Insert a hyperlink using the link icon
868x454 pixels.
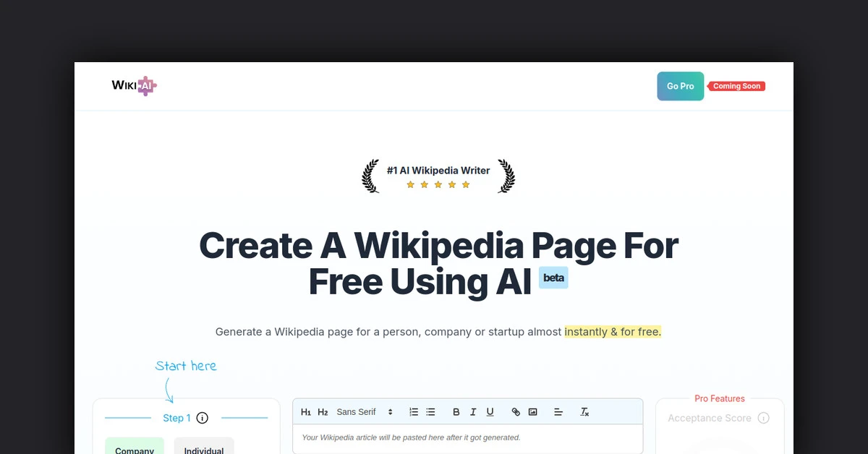(516, 411)
